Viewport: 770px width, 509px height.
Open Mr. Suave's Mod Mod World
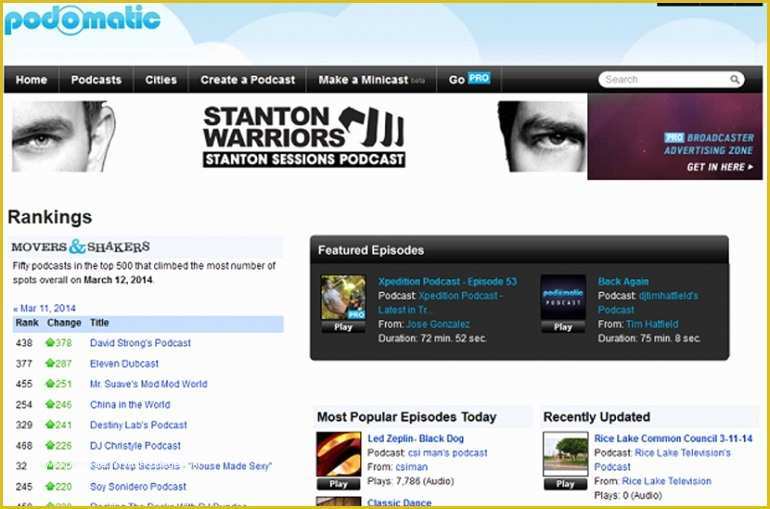(148, 383)
